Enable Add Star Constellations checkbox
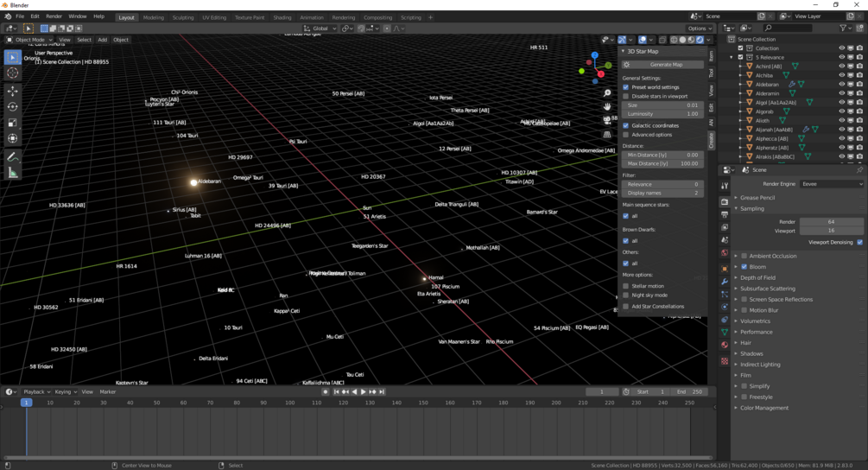Viewport: 868px width, 470px height. (x=626, y=306)
